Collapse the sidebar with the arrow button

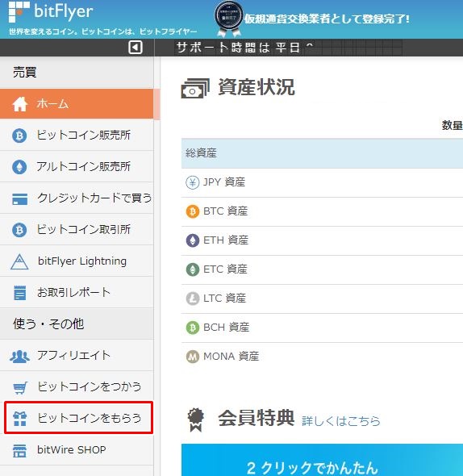click(135, 48)
